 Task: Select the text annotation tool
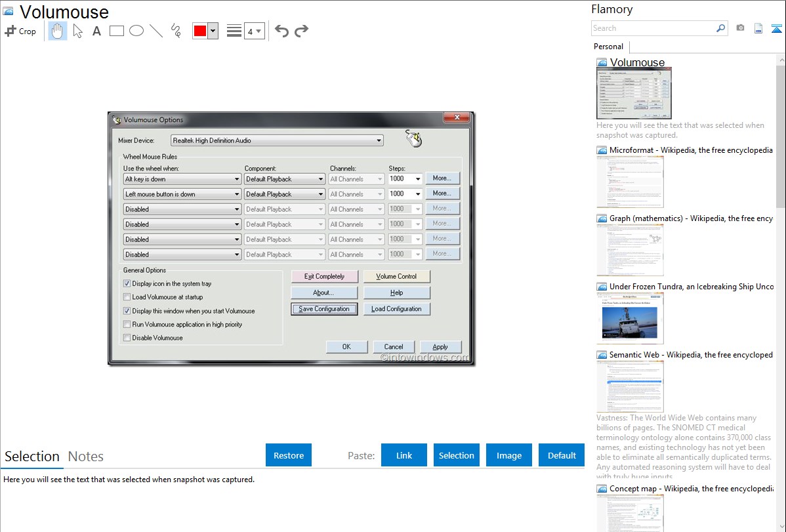tap(96, 31)
